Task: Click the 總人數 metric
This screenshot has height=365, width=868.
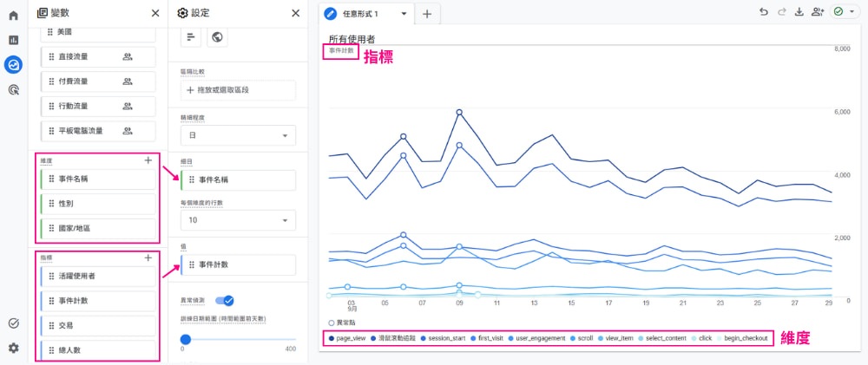Action: click(x=98, y=350)
